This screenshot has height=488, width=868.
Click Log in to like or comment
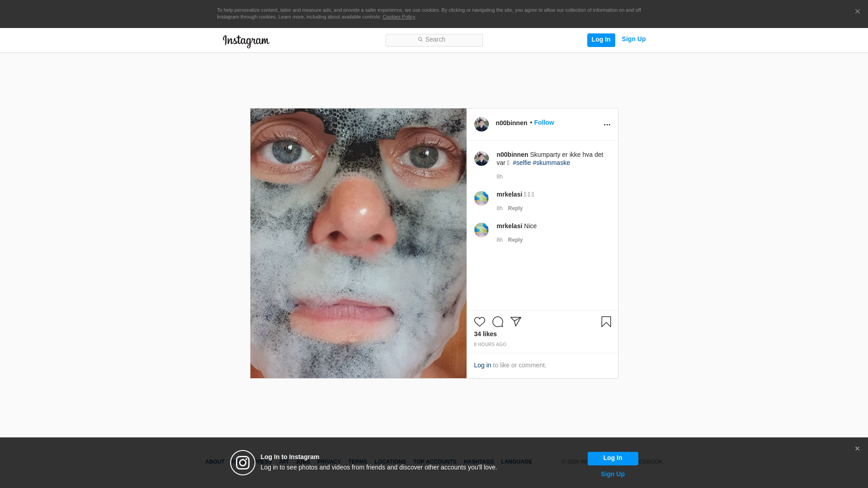pyautogui.click(x=482, y=365)
